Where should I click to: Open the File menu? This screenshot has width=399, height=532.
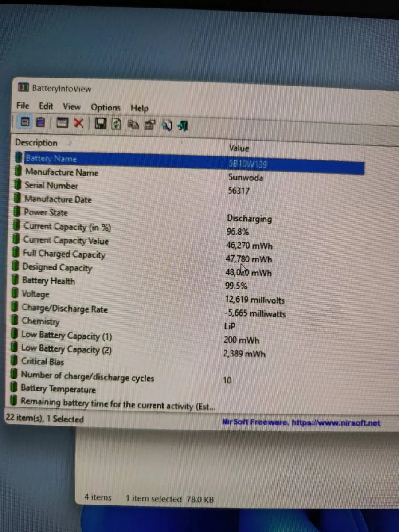click(x=22, y=106)
